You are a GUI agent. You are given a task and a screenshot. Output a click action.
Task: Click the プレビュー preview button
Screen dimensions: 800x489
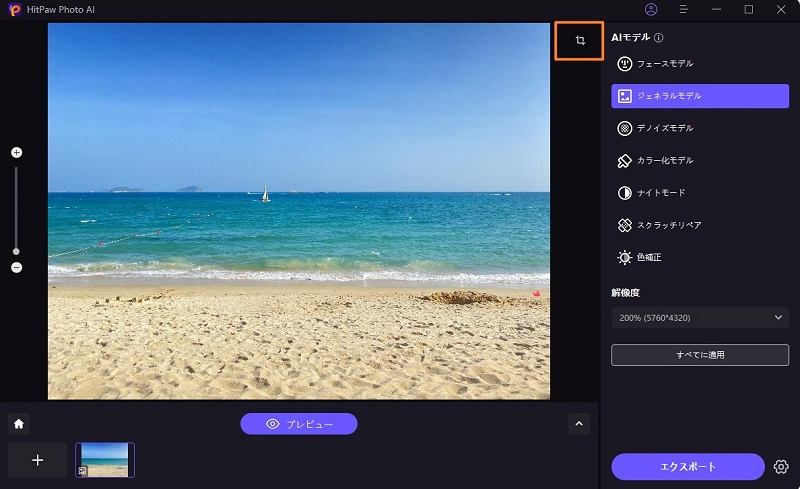click(x=299, y=424)
